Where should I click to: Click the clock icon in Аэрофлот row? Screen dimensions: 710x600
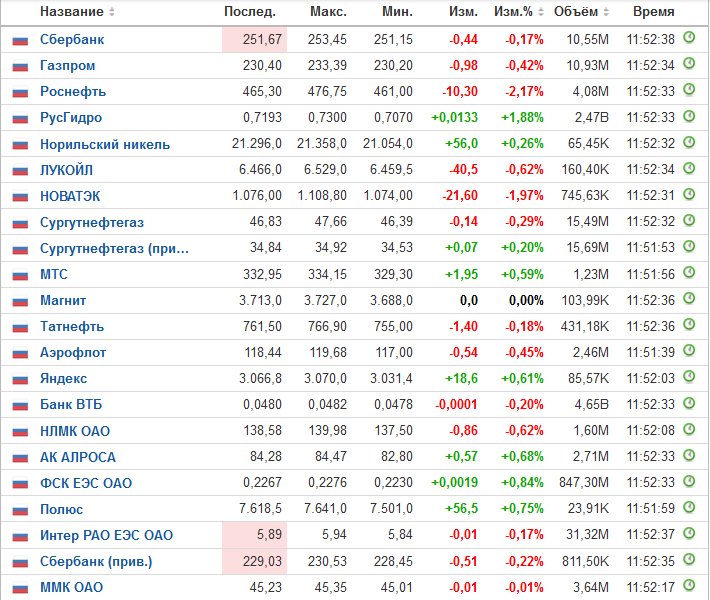pyautogui.click(x=689, y=350)
